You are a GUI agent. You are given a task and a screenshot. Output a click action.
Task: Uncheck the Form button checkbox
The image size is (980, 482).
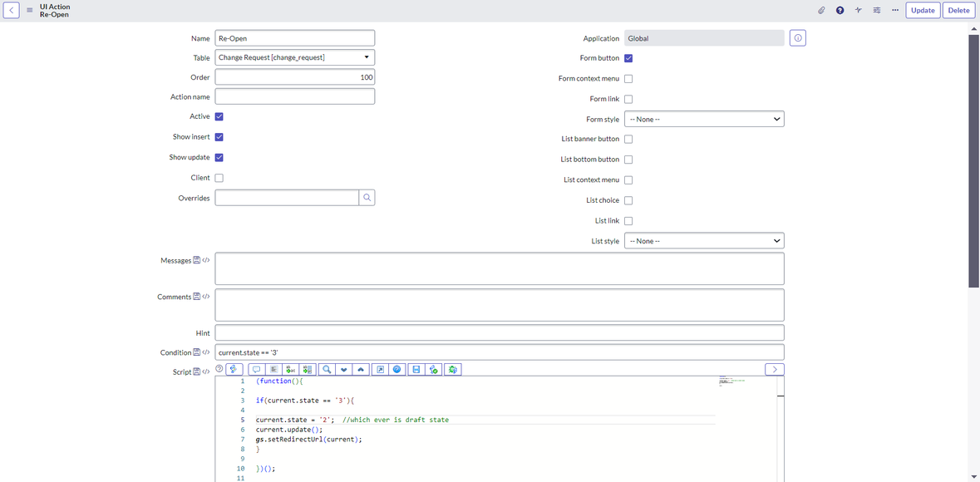[x=628, y=58]
